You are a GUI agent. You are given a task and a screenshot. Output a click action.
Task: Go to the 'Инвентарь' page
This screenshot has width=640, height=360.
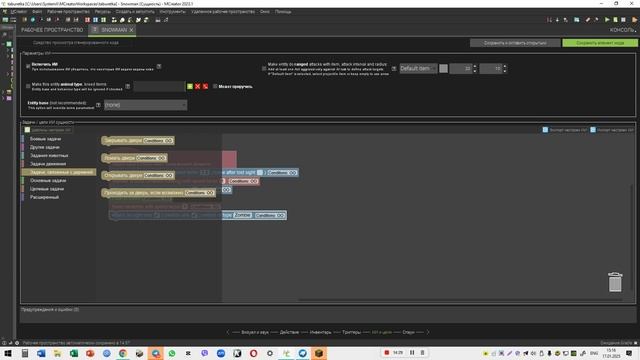click(320, 332)
